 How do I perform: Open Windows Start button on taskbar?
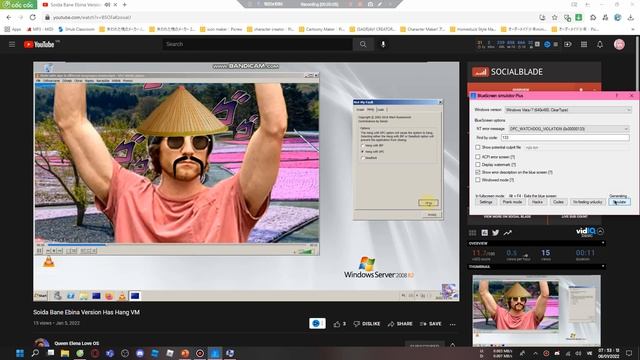coord(20,353)
